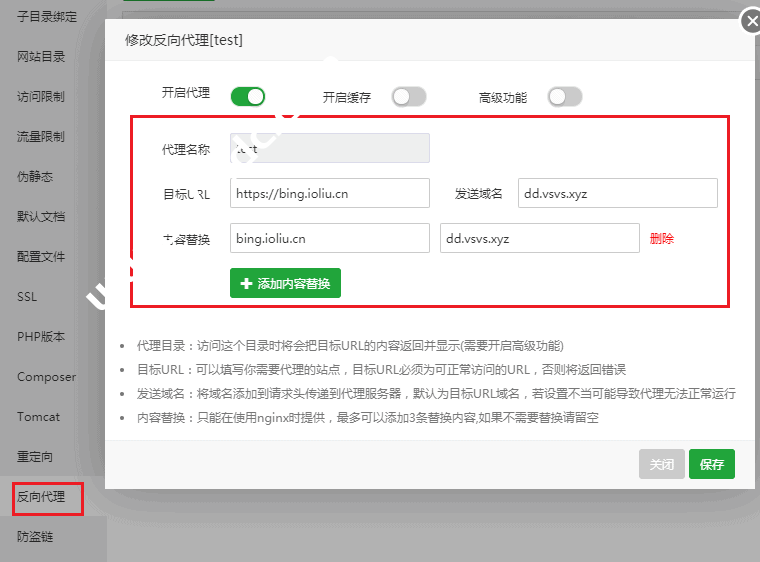Click the red 删除 link
This screenshot has height=562, width=760.
(x=662, y=239)
